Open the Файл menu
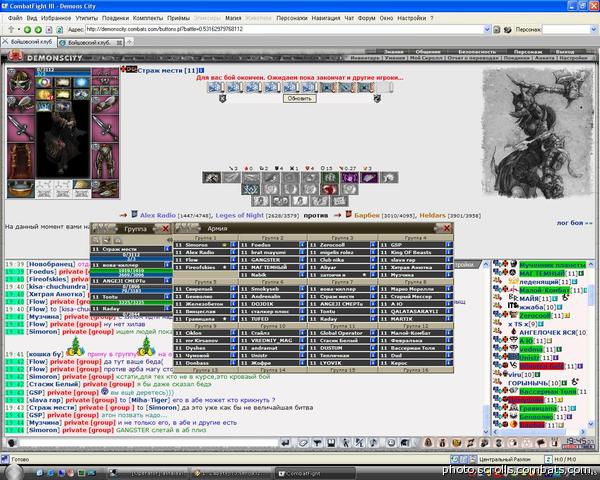600x480 pixels. (x=15, y=18)
